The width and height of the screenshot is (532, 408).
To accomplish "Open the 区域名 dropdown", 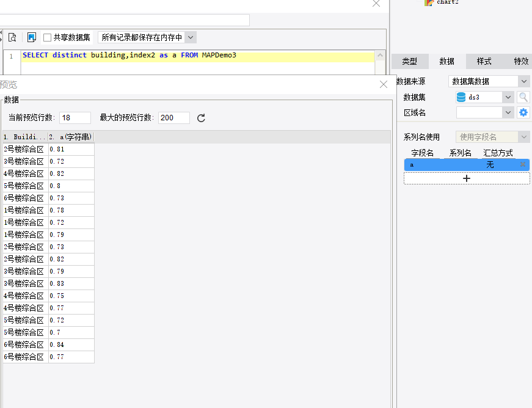I will point(484,112).
